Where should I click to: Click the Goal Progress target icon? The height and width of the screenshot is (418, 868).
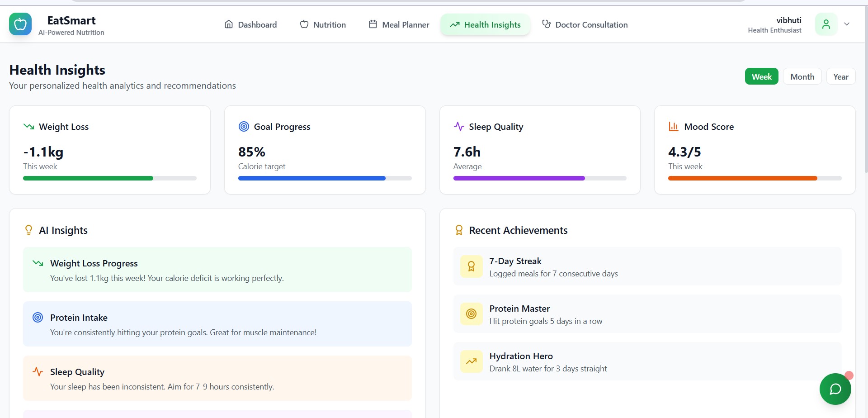[244, 127]
